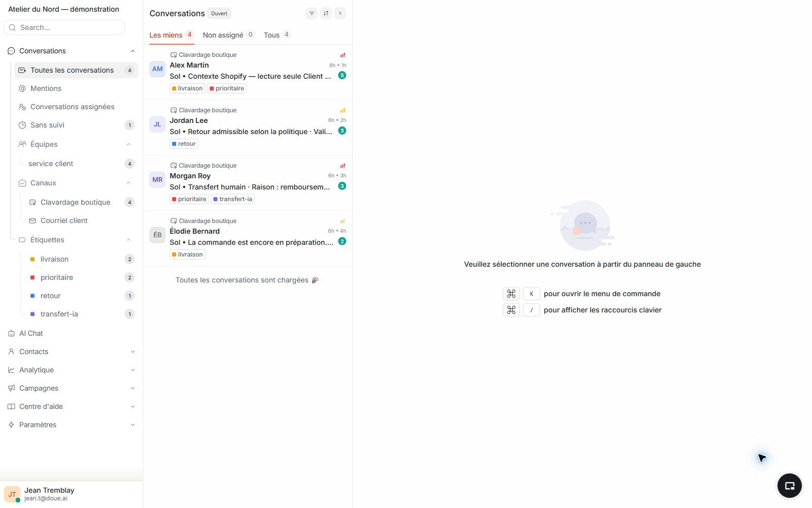
Task: Select the Courriel client channel
Action: click(x=81, y=220)
